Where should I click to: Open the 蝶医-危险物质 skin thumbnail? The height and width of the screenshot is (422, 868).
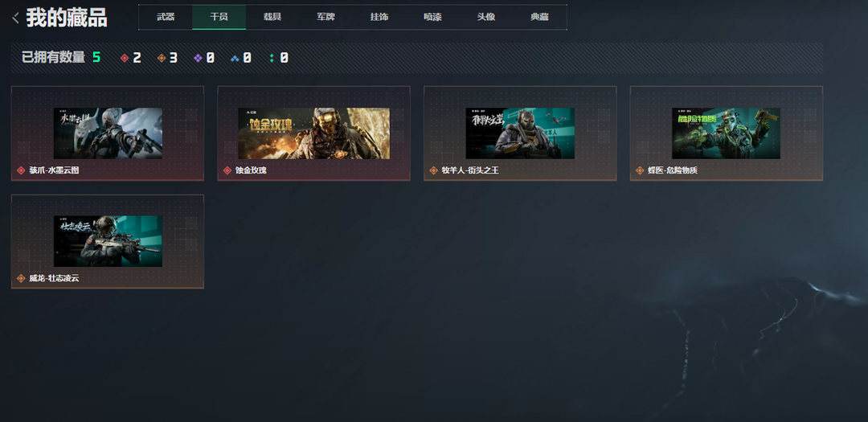pos(726,133)
